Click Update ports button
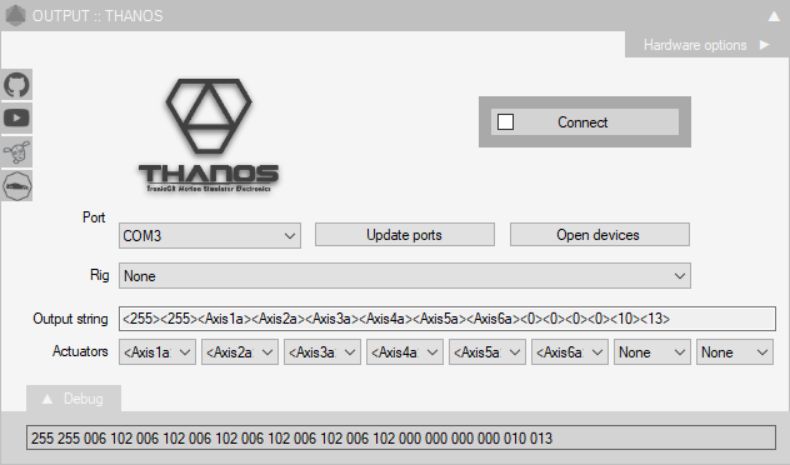The width and height of the screenshot is (790, 465). point(405,235)
